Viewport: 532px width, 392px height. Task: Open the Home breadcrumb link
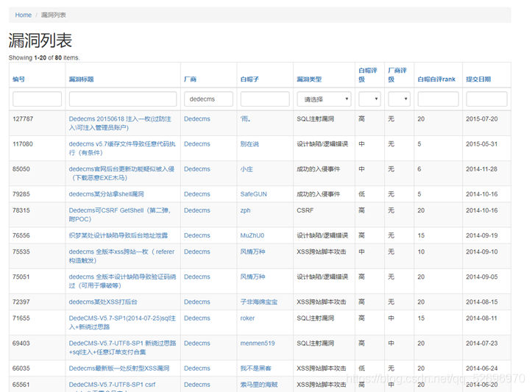[x=23, y=15]
